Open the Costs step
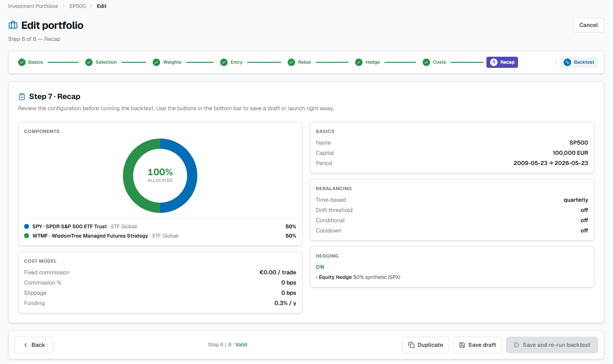The image size is (613, 364). point(434,62)
